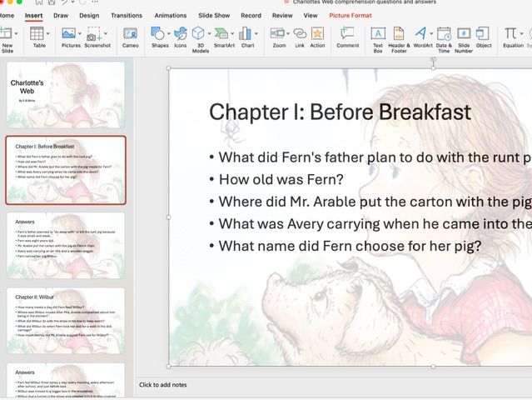Expand the Shapes dropdown arrow
The height and width of the screenshot is (400, 532).
(x=169, y=33)
